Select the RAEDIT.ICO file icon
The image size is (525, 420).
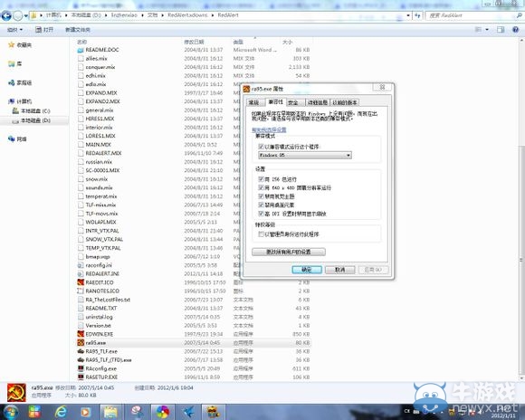tap(81, 282)
